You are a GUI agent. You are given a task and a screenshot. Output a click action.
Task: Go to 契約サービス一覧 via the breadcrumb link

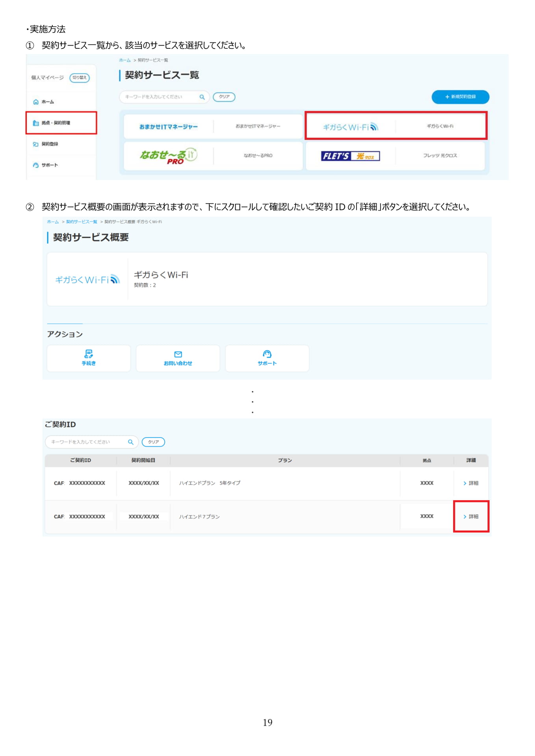click(82, 222)
